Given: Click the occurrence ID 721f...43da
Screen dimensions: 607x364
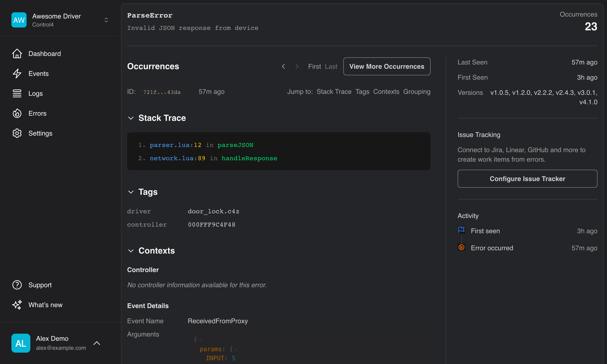Looking at the screenshot, I should tap(162, 92).
